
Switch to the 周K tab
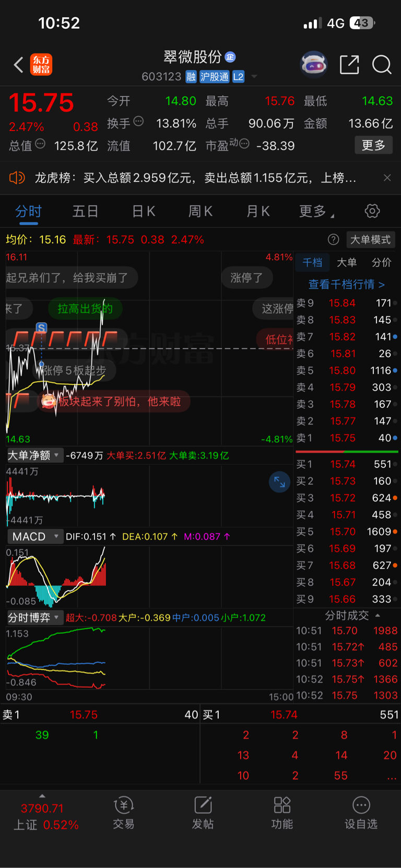(200, 211)
